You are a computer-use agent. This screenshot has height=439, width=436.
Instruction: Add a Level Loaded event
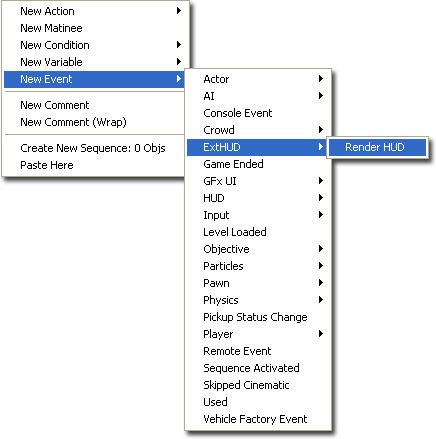tap(258, 232)
